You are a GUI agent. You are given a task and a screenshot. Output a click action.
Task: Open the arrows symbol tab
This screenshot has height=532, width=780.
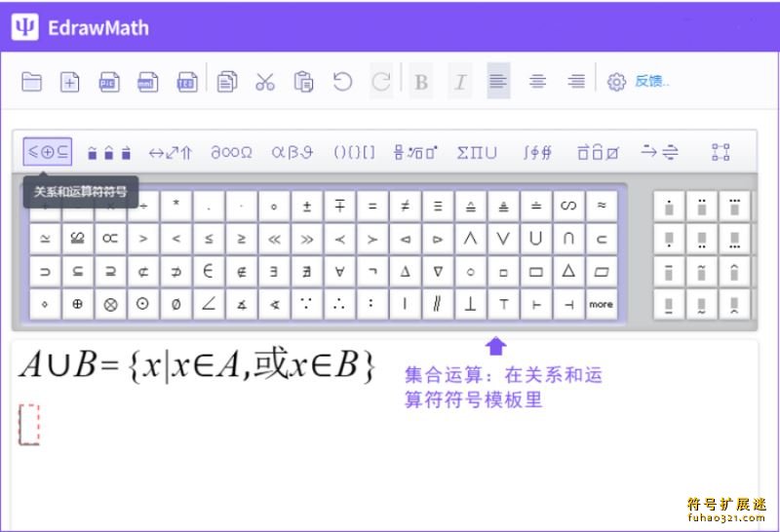tap(170, 153)
